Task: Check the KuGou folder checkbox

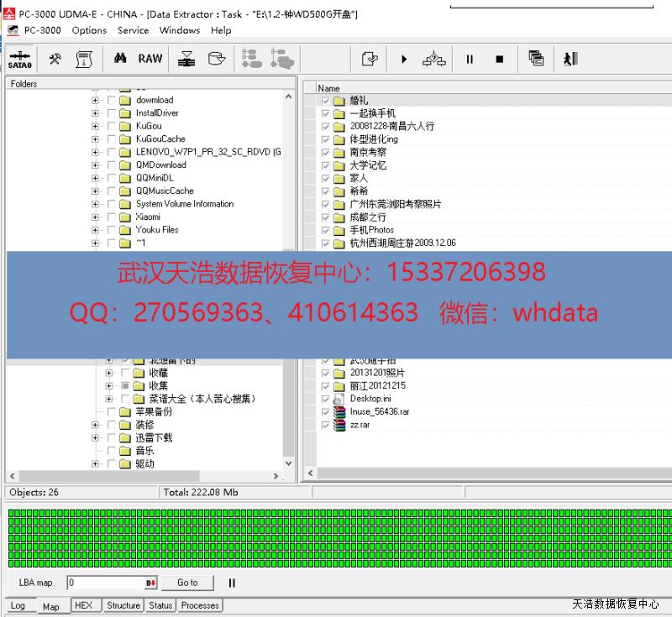Action: tap(112, 126)
